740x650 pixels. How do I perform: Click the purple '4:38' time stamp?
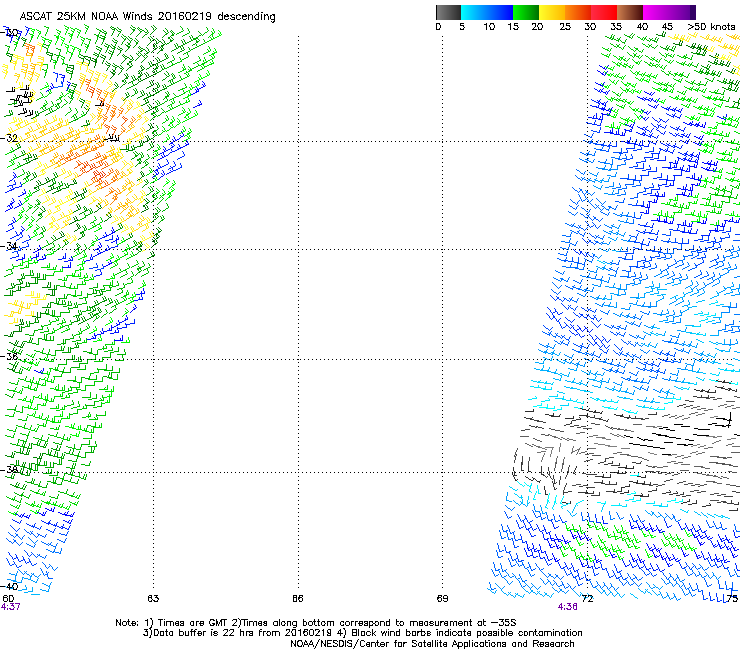pos(567,607)
